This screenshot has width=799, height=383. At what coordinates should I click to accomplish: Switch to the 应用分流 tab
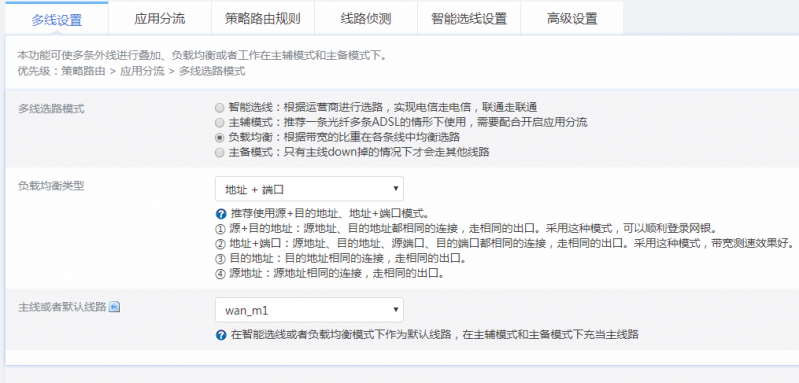160,19
